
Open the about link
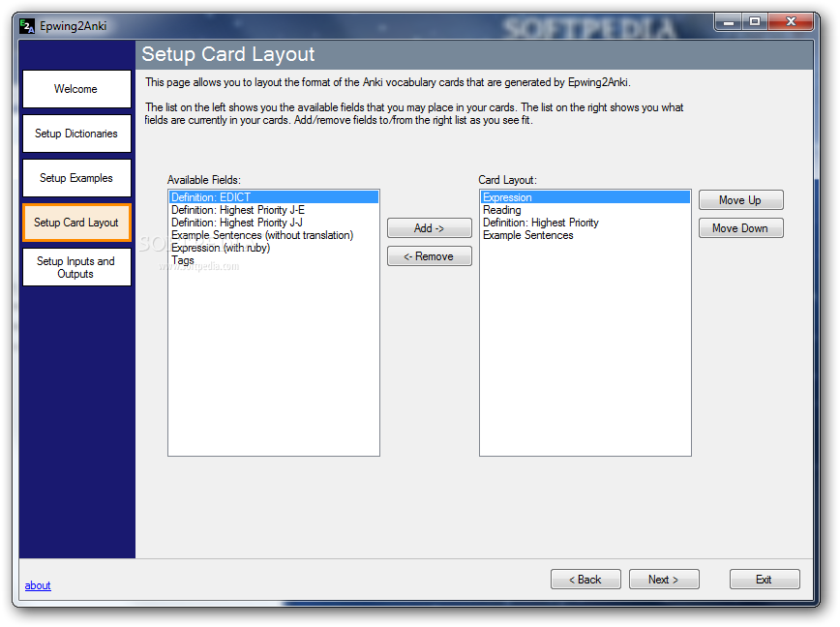[x=38, y=585]
